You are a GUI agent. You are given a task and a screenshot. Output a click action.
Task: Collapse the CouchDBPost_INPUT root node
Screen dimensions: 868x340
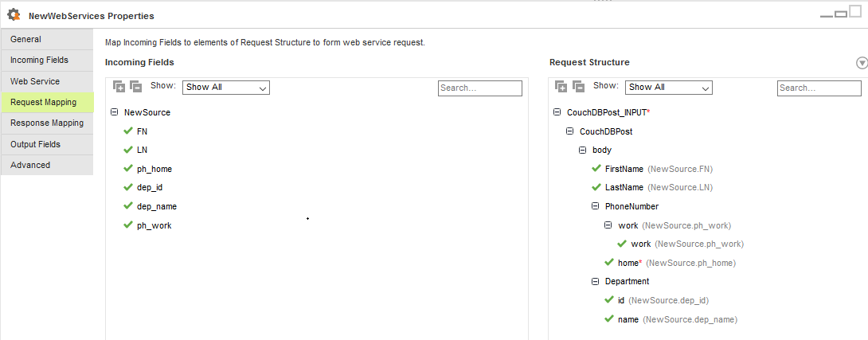tap(557, 111)
